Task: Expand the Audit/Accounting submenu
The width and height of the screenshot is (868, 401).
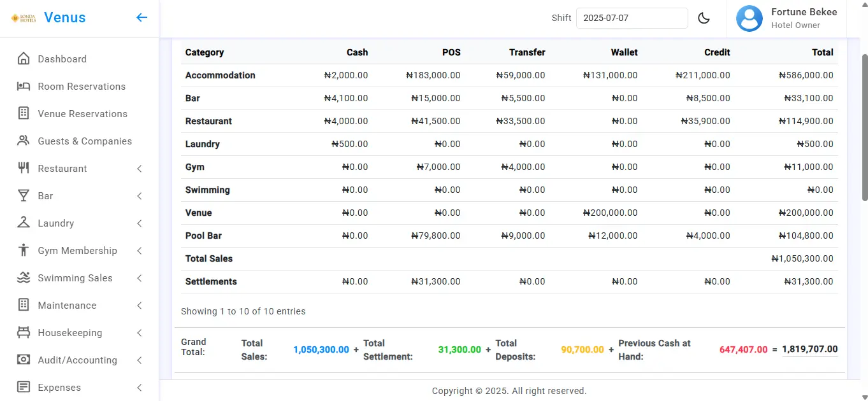Action: (x=139, y=360)
